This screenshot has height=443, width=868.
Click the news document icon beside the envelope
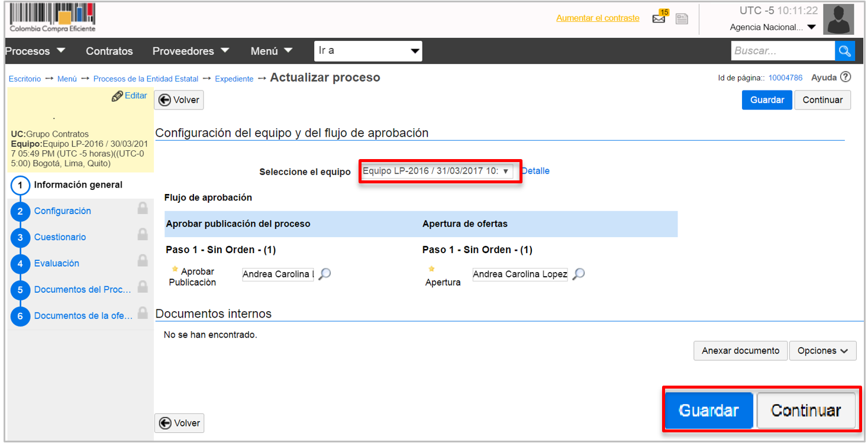(x=682, y=19)
